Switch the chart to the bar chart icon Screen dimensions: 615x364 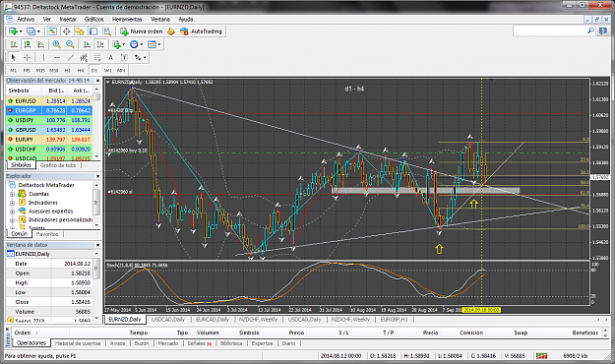[14, 44]
